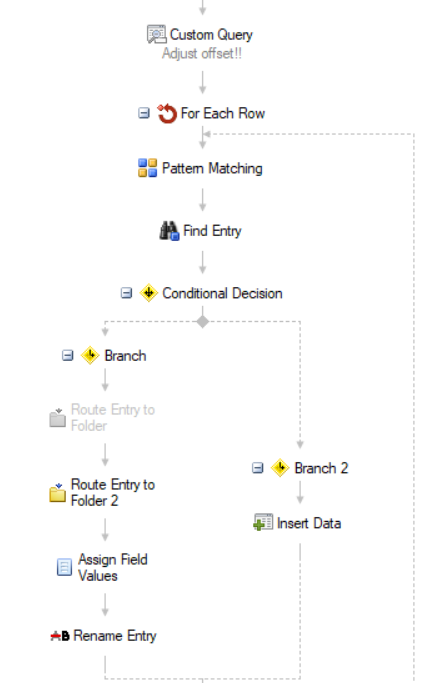
Task: Select the Pattern Matching activity icon
Action: [147, 168]
